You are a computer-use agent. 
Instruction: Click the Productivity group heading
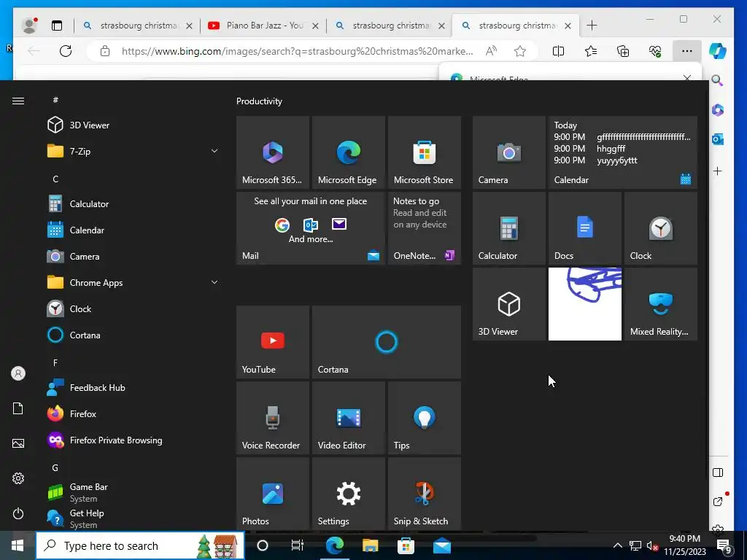(259, 101)
